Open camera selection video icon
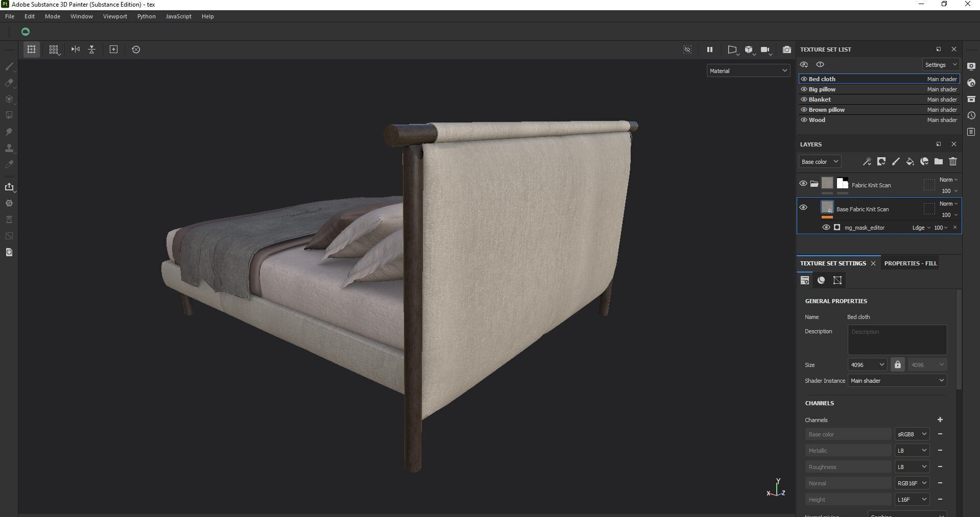Screen dimensions: 980x517 (765, 50)
